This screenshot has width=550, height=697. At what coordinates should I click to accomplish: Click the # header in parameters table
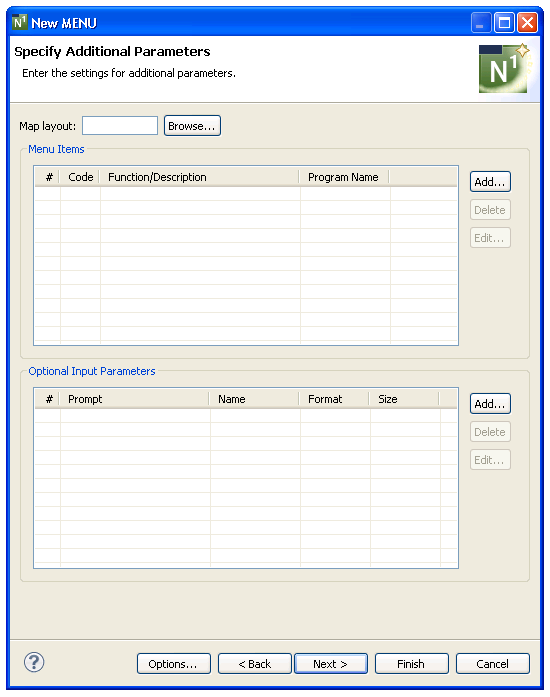(48, 399)
